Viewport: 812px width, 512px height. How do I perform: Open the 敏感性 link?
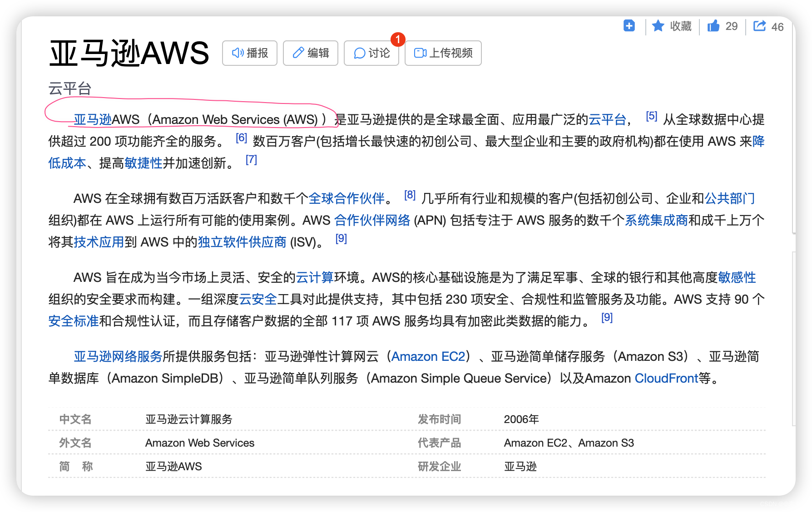737,277
